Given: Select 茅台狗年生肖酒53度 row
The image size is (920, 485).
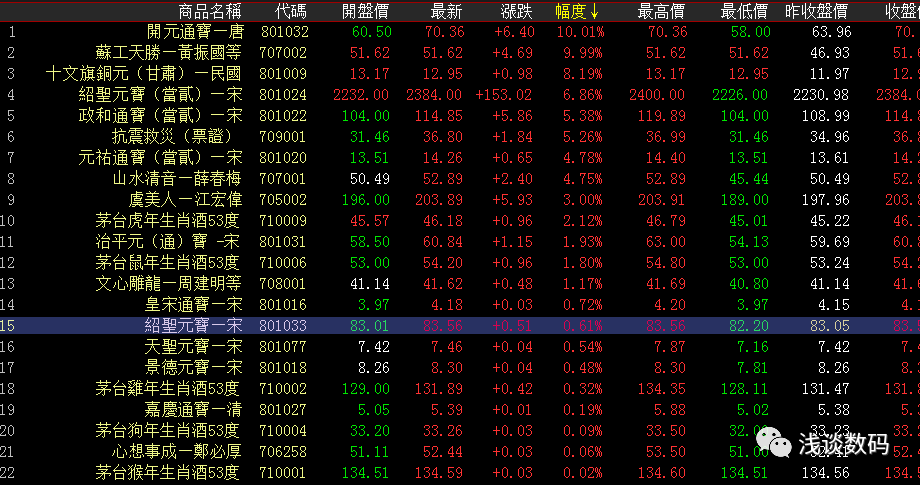Looking at the screenshot, I should [460, 430].
